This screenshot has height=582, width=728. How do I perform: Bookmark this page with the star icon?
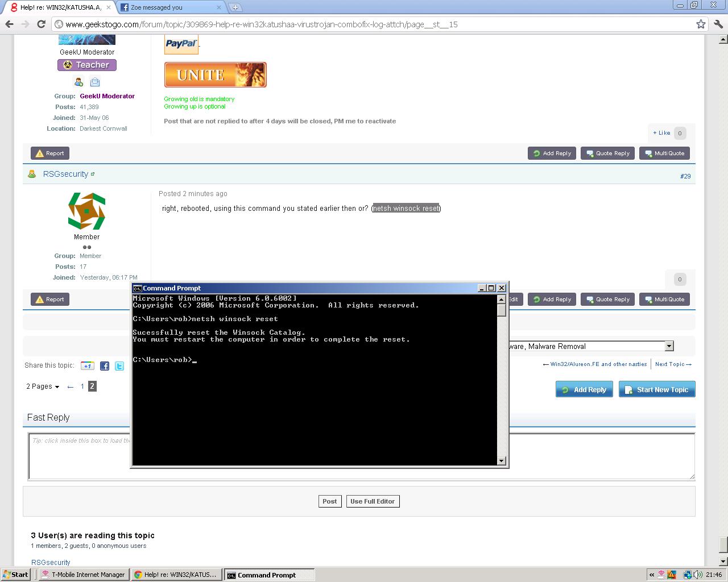click(x=701, y=24)
